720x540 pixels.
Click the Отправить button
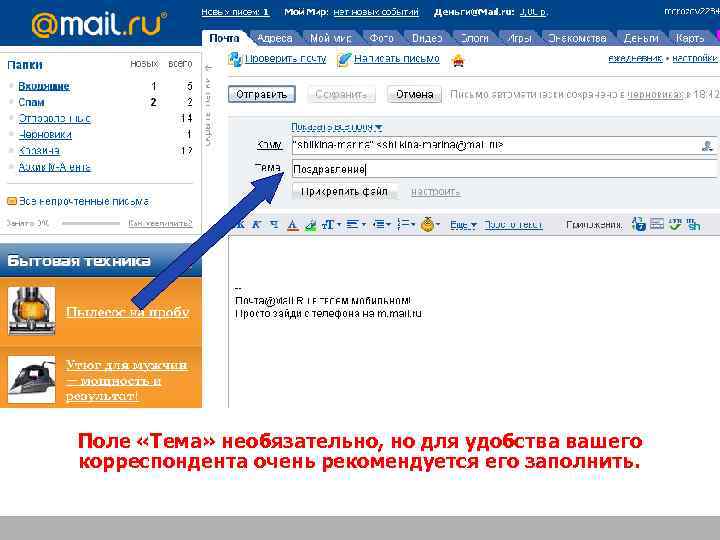pos(262,95)
